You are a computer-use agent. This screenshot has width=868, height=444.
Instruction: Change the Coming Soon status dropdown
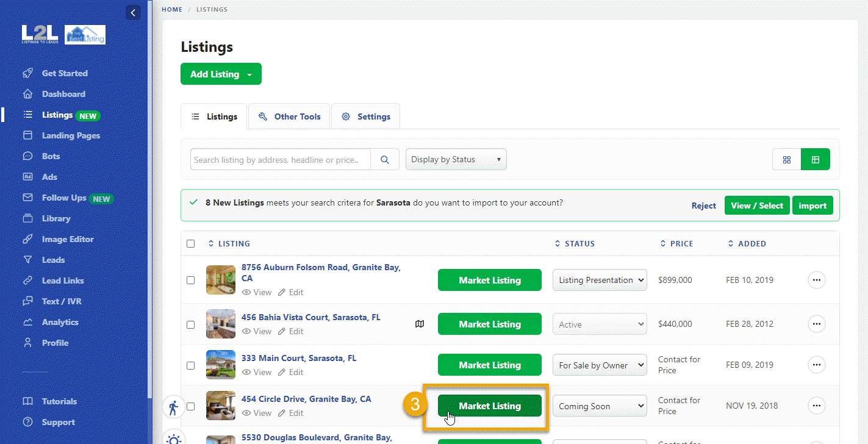tap(599, 406)
